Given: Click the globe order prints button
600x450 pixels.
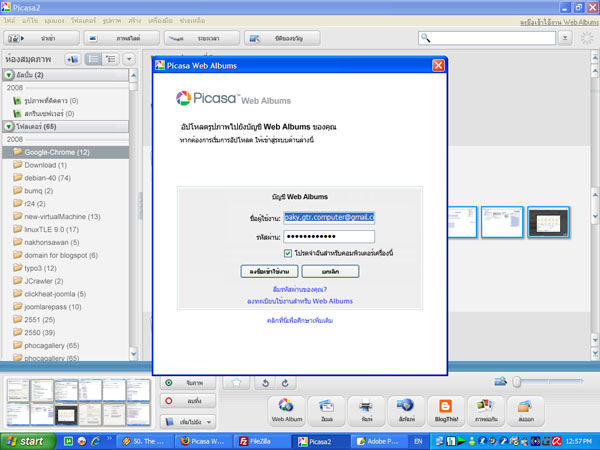Looking at the screenshot, I should 406,411.
